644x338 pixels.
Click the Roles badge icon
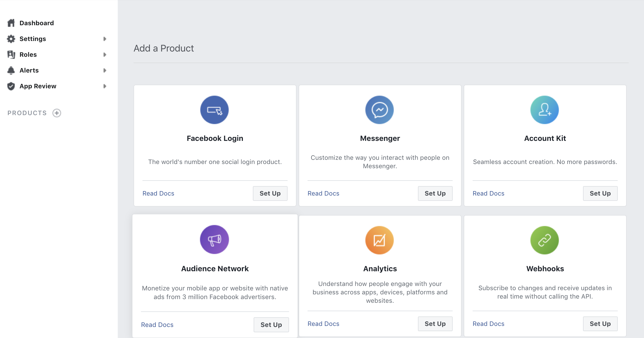click(x=11, y=54)
